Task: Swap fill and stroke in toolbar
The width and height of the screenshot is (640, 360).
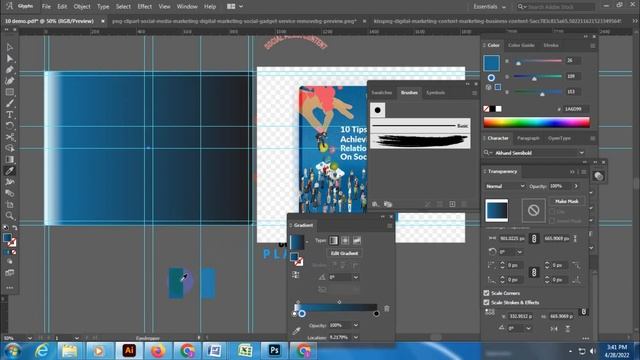Action: click(15, 228)
